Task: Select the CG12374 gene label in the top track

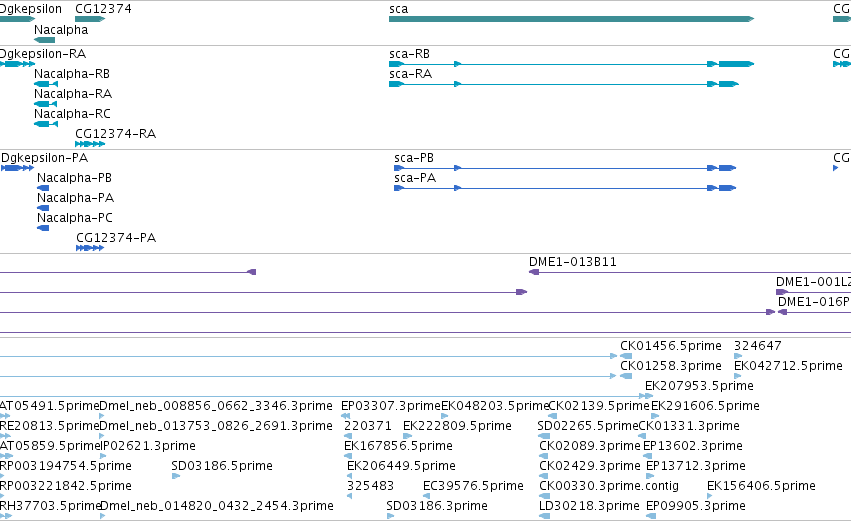Action: pos(103,9)
